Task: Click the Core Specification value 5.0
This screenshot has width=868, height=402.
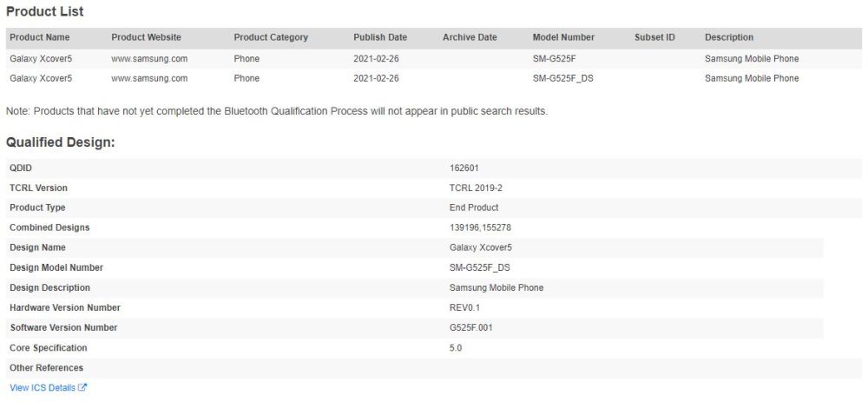Action: click(456, 347)
